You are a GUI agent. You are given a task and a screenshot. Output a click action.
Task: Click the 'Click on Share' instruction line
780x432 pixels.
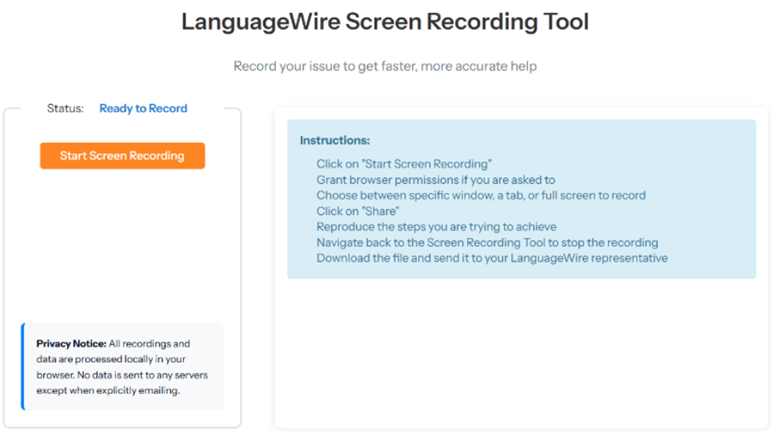point(358,211)
